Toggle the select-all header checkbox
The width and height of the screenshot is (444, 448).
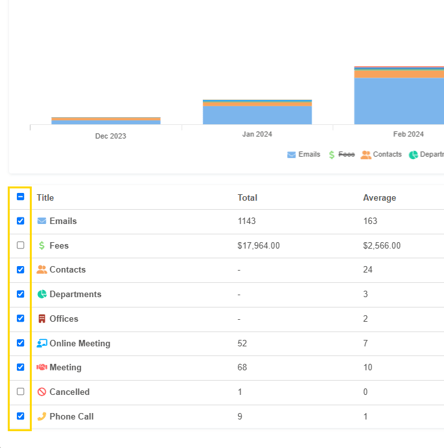[20, 197]
